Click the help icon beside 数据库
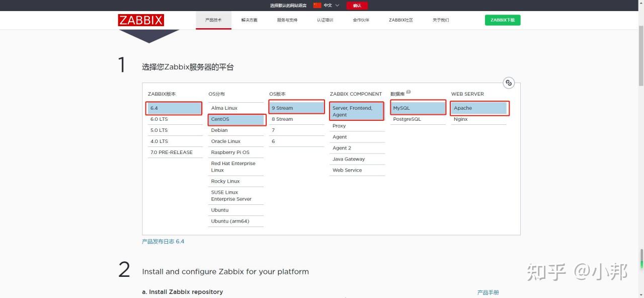644x298 pixels. pos(409,92)
